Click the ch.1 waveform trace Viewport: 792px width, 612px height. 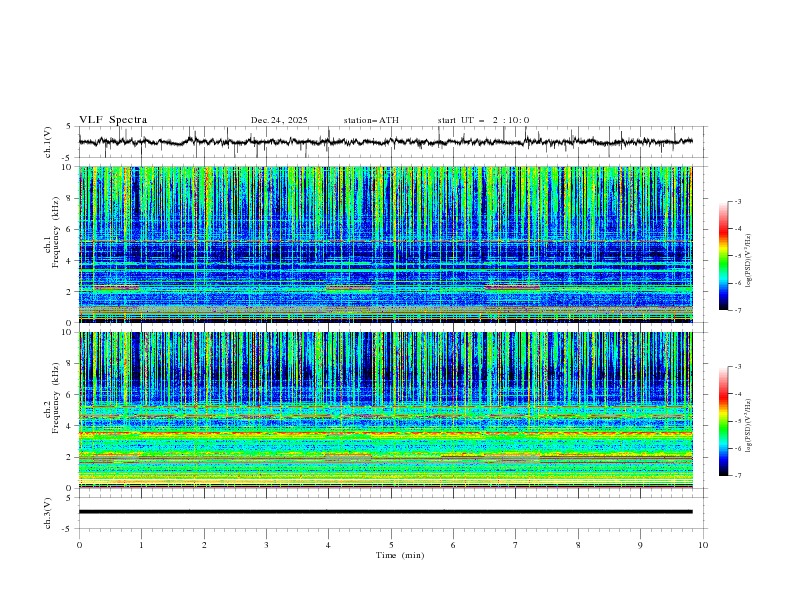[386, 142]
